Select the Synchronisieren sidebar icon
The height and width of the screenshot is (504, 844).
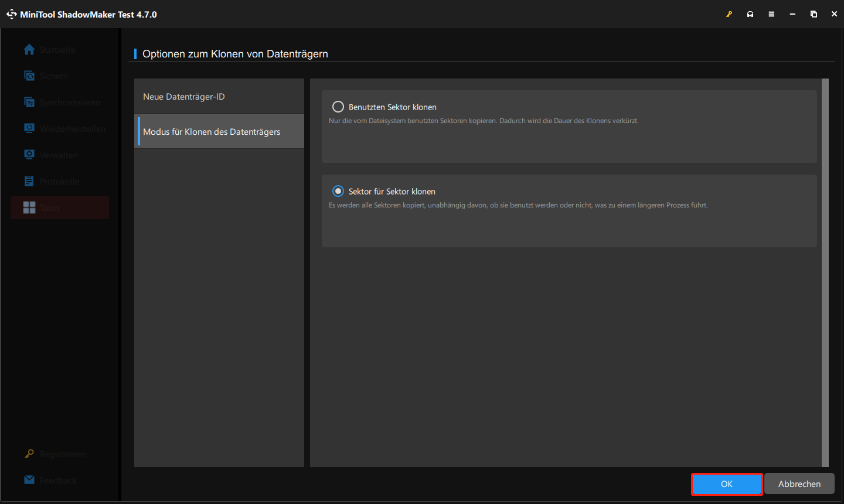(x=29, y=102)
